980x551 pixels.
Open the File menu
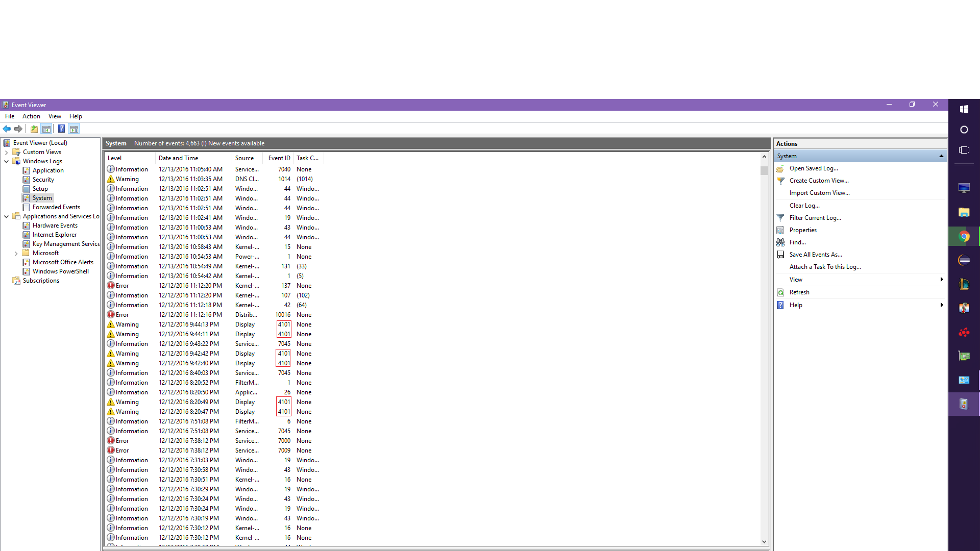click(x=10, y=116)
